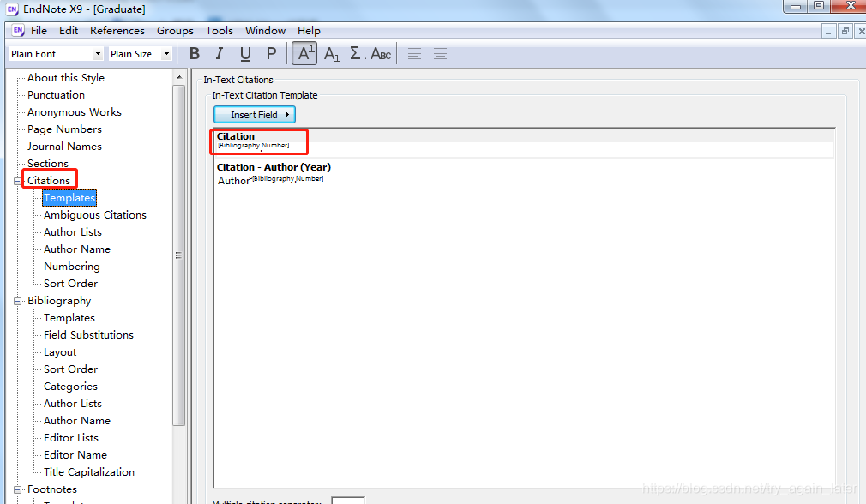Select Templates under Bibliography
Image resolution: width=866 pixels, height=504 pixels.
click(69, 318)
